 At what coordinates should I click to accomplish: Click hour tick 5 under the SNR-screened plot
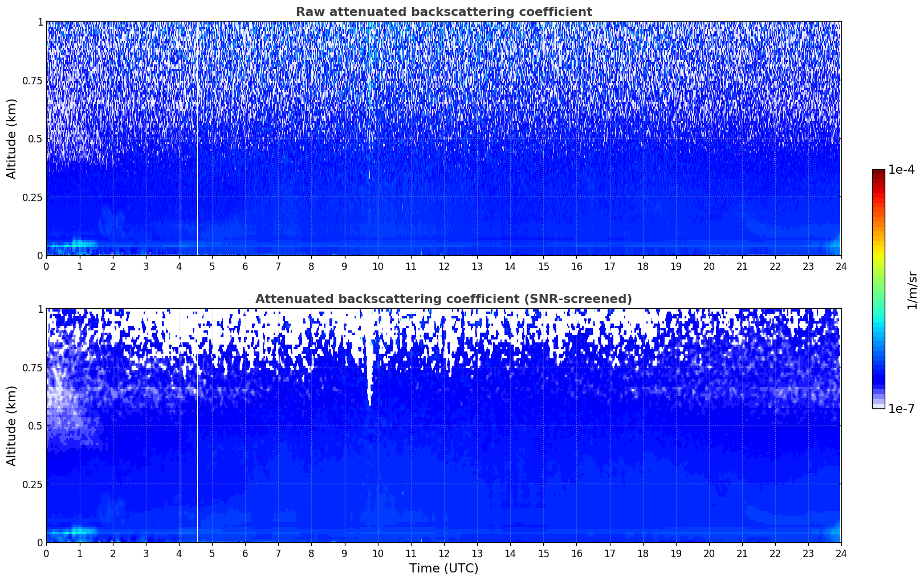pyautogui.click(x=212, y=553)
